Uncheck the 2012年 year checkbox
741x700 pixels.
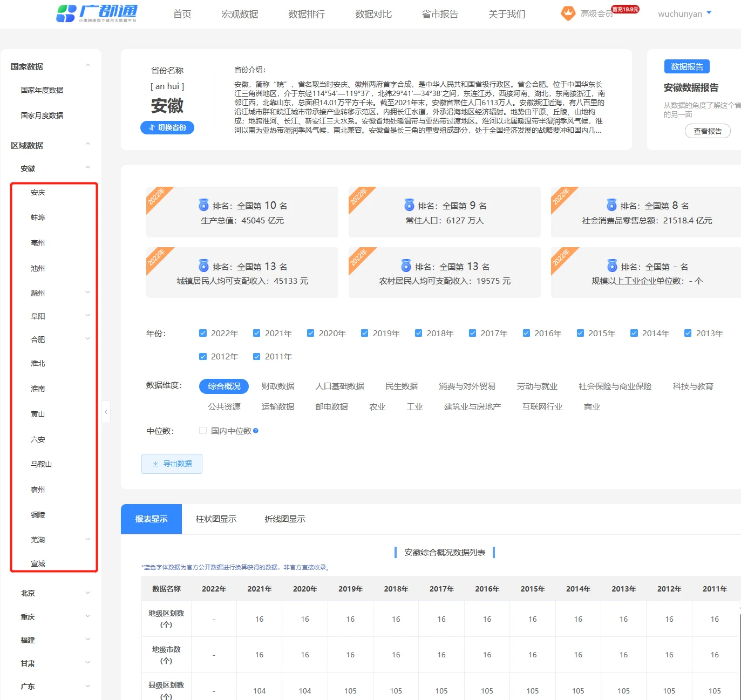(x=203, y=356)
